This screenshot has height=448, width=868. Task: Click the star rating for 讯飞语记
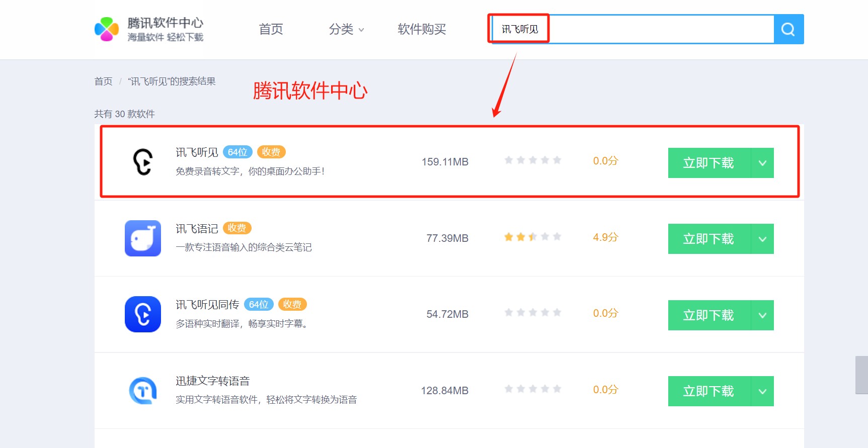pos(533,237)
